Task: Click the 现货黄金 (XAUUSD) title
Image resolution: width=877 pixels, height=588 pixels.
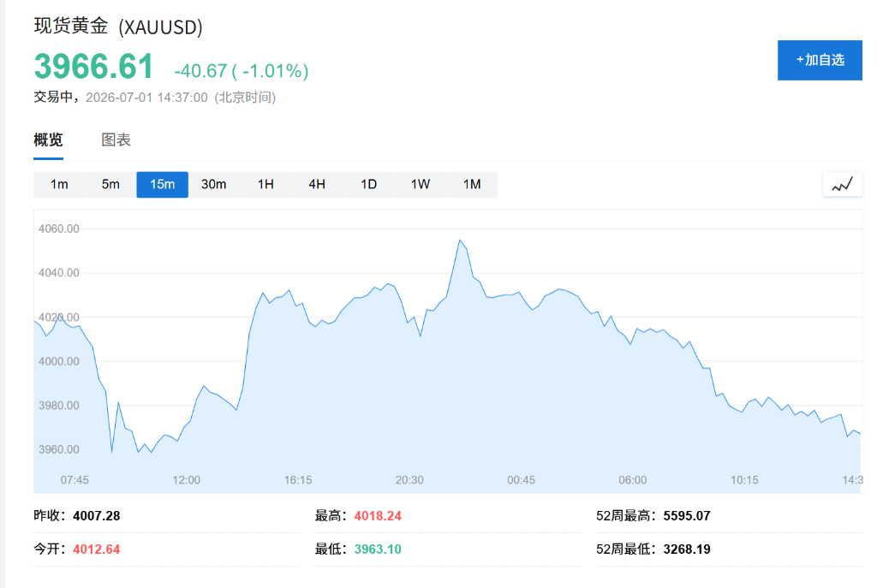Action: click(118, 27)
